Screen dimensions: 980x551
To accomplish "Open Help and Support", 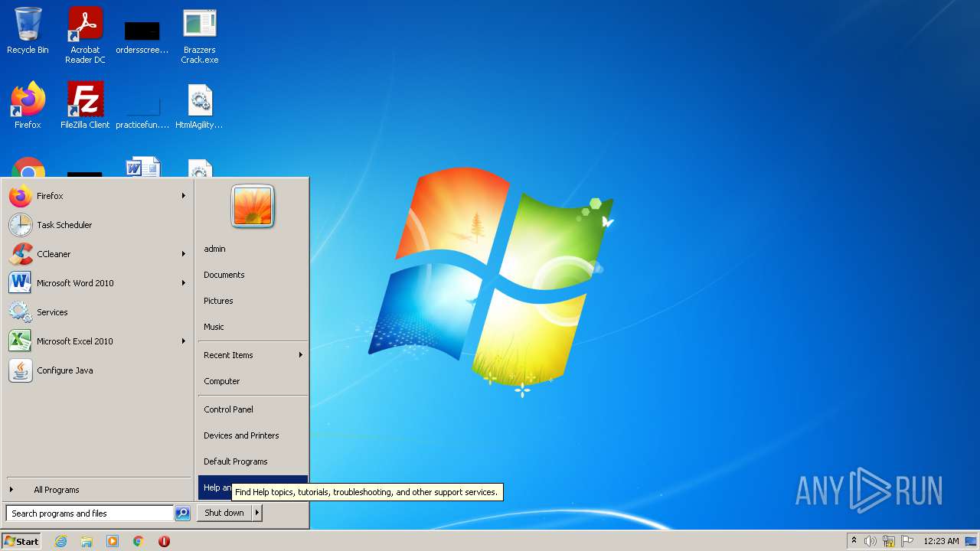I will 253,487.
